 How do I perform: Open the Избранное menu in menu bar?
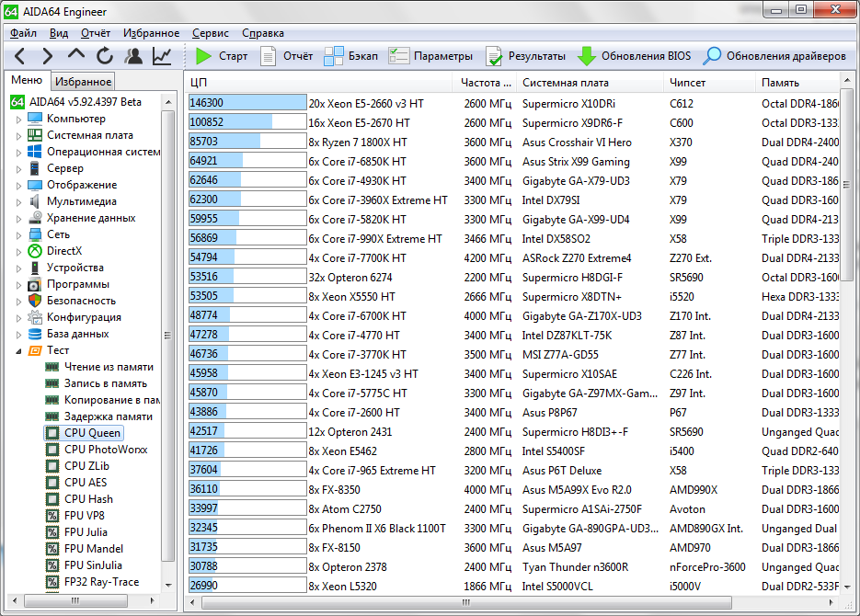click(152, 33)
